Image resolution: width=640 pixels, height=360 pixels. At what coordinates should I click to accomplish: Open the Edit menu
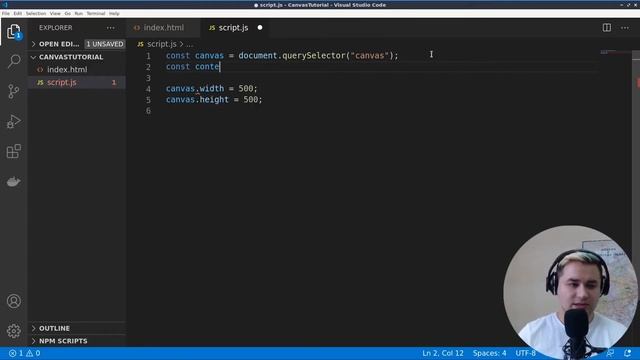pos(18,13)
